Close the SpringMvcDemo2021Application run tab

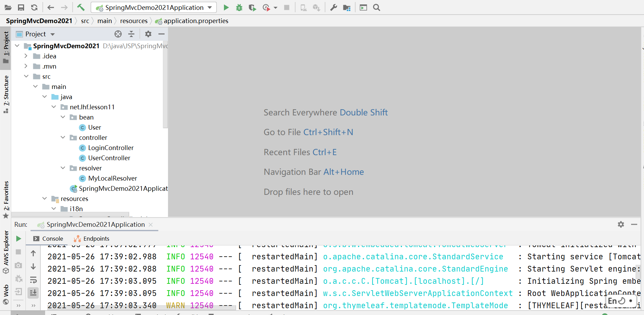click(x=151, y=225)
